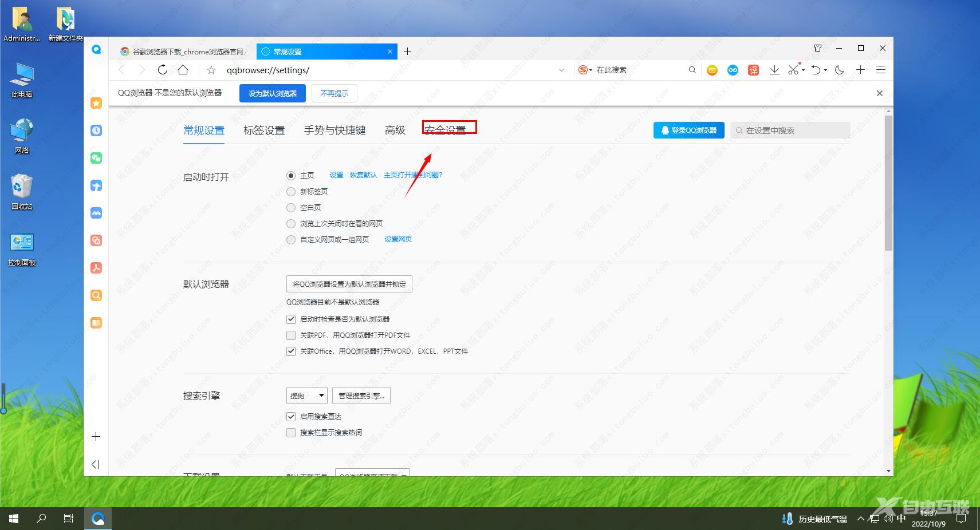Select 浏览上次关闭时在看的网页 radio button
This screenshot has width=980, height=530.
click(291, 224)
